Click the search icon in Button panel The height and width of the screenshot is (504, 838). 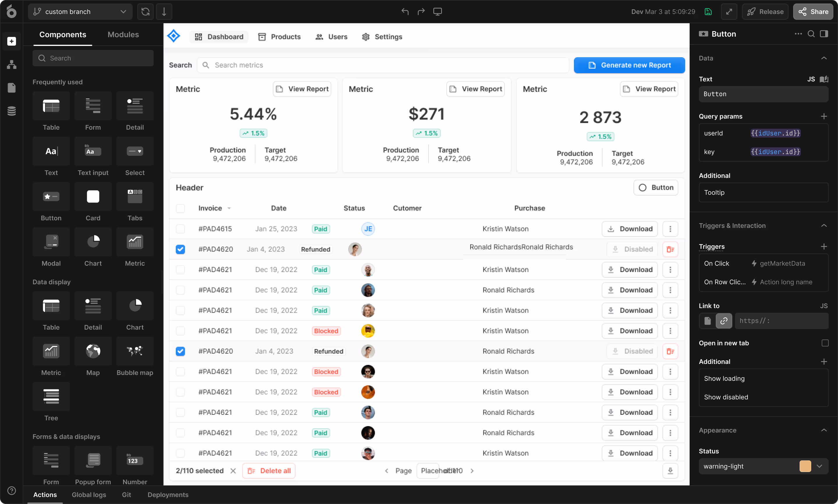point(811,34)
